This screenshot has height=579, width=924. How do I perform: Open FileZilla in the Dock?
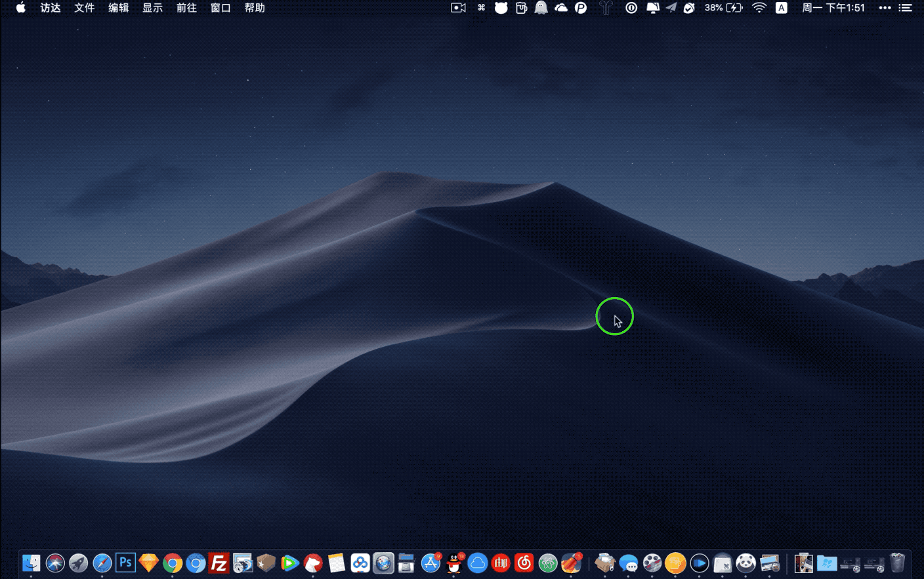pos(219,563)
